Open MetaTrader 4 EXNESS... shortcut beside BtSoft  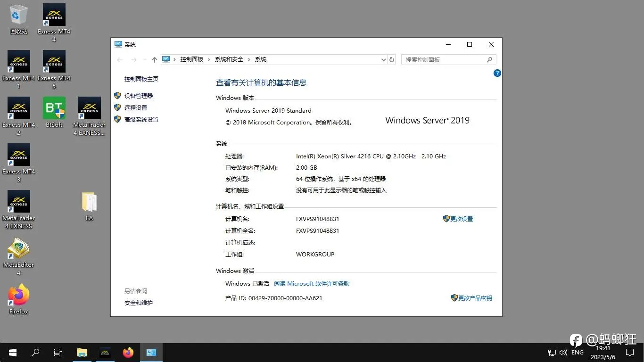pyautogui.click(x=89, y=116)
